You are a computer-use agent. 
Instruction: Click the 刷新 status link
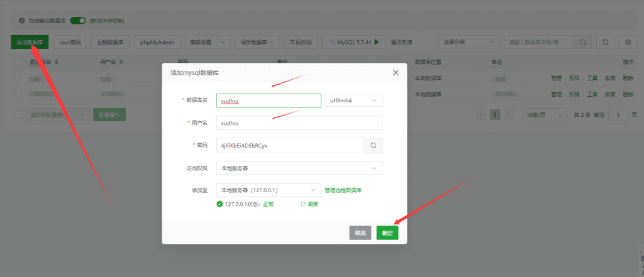[x=310, y=204]
